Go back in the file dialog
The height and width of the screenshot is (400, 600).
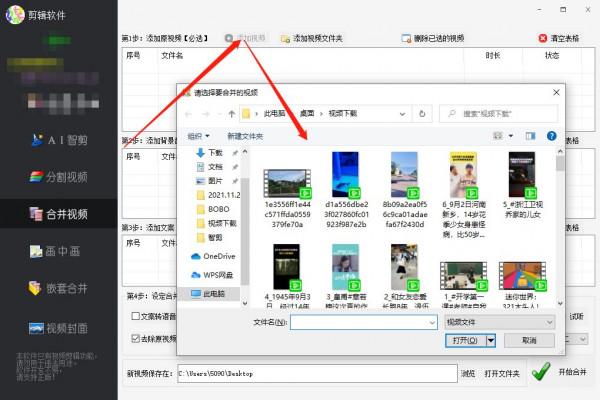pyautogui.click(x=188, y=114)
